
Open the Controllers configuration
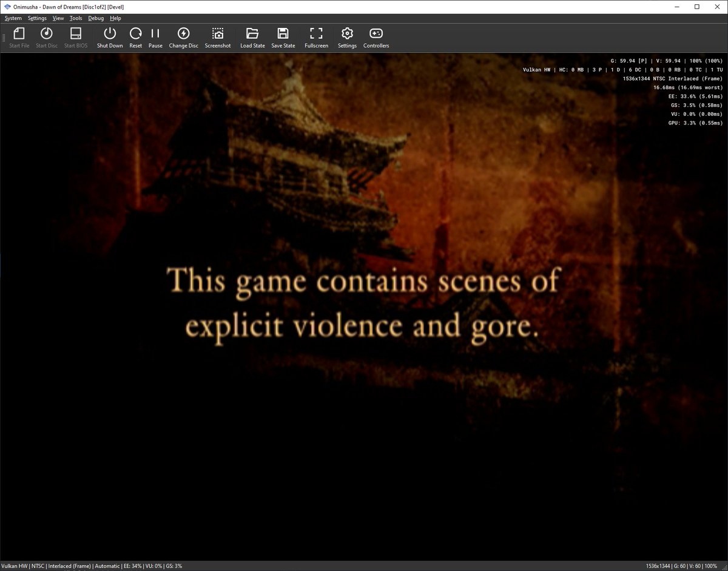(x=376, y=38)
